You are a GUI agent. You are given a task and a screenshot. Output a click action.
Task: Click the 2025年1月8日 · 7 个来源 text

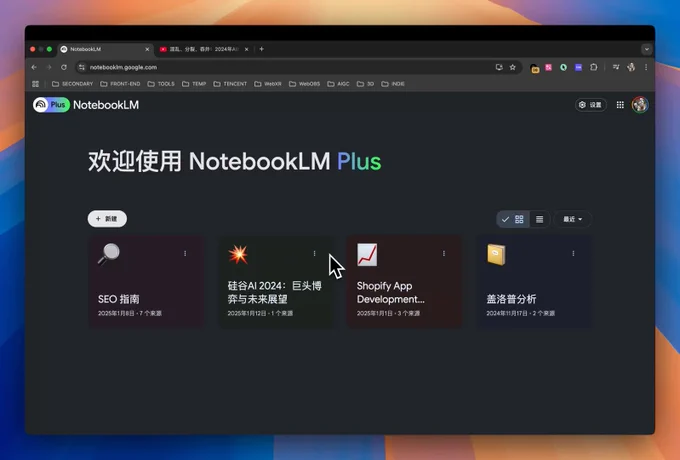pyautogui.click(x=130, y=313)
